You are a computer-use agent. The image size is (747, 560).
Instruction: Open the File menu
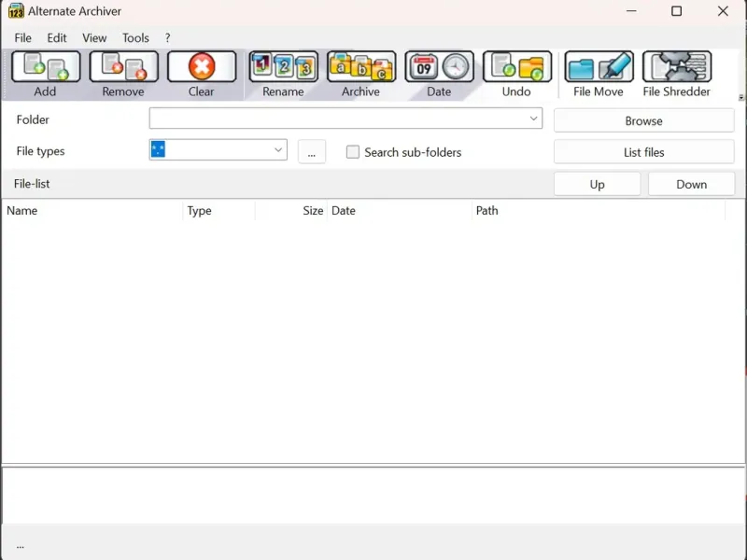(x=22, y=38)
